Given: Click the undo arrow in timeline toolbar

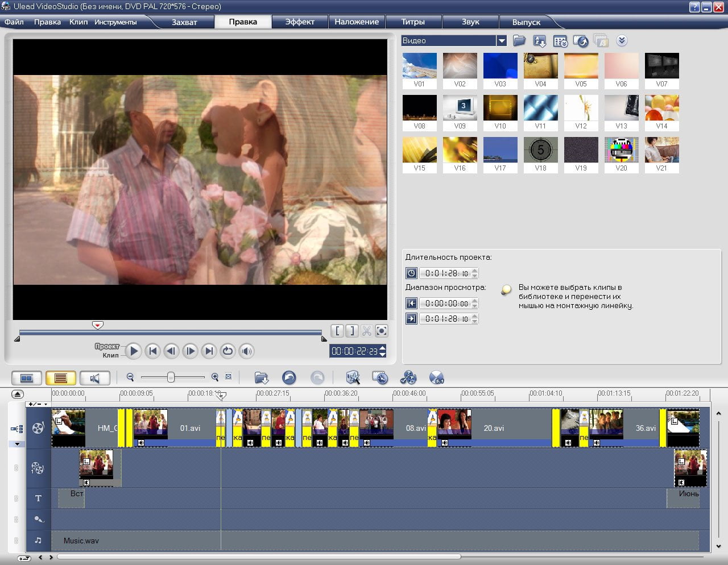Looking at the screenshot, I should point(289,377).
